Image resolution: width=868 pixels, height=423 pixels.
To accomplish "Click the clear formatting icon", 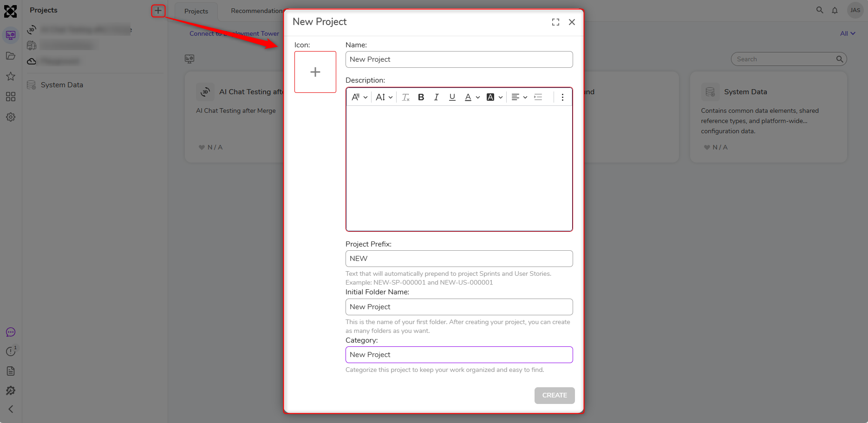I will [x=405, y=97].
